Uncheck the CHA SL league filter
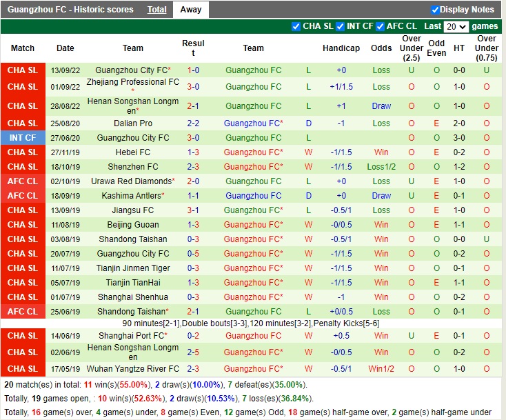 tap(296, 26)
